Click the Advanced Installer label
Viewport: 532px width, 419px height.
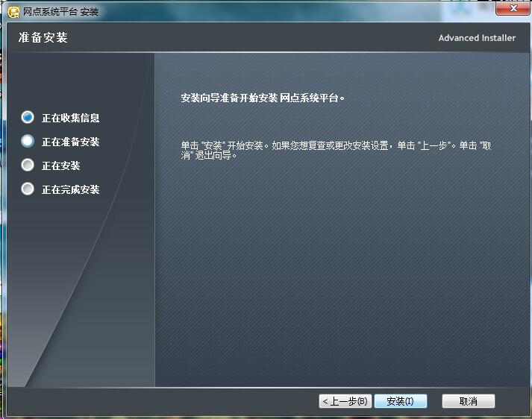tap(477, 38)
